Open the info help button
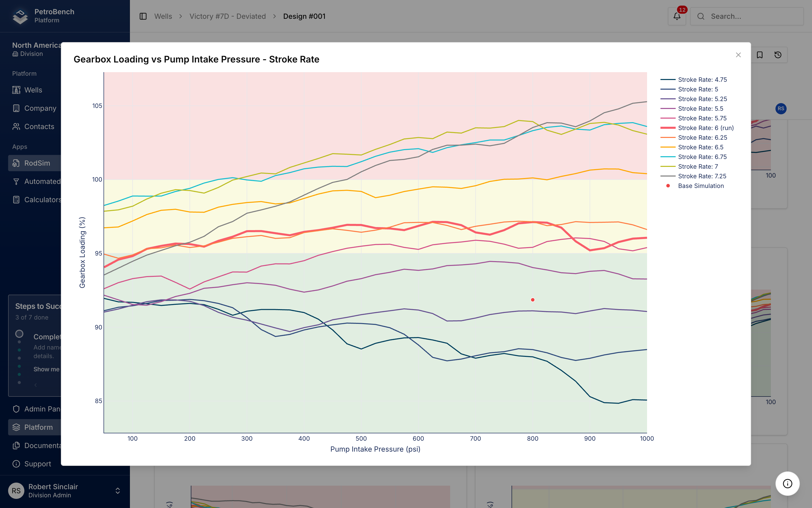This screenshot has width=812, height=508. pyautogui.click(x=787, y=483)
